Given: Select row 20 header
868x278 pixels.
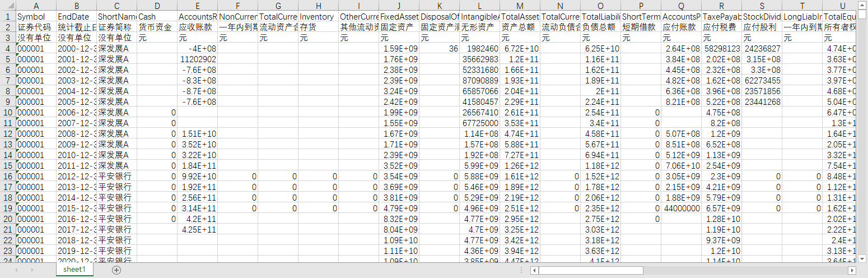Looking at the screenshot, I should coord(8,219).
